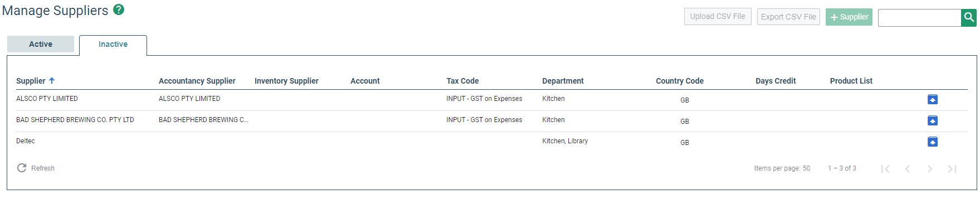Image resolution: width=980 pixels, height=223 pixels.
Task: Click the Upload CSV File button
Action: coord(718,16)
